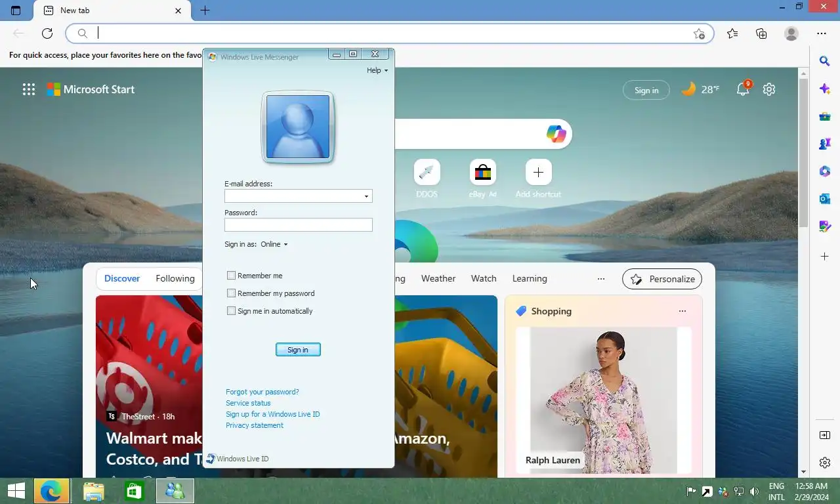Open the Privacy statement link
The image size is (840, 504).
click(x=255, y=425)
